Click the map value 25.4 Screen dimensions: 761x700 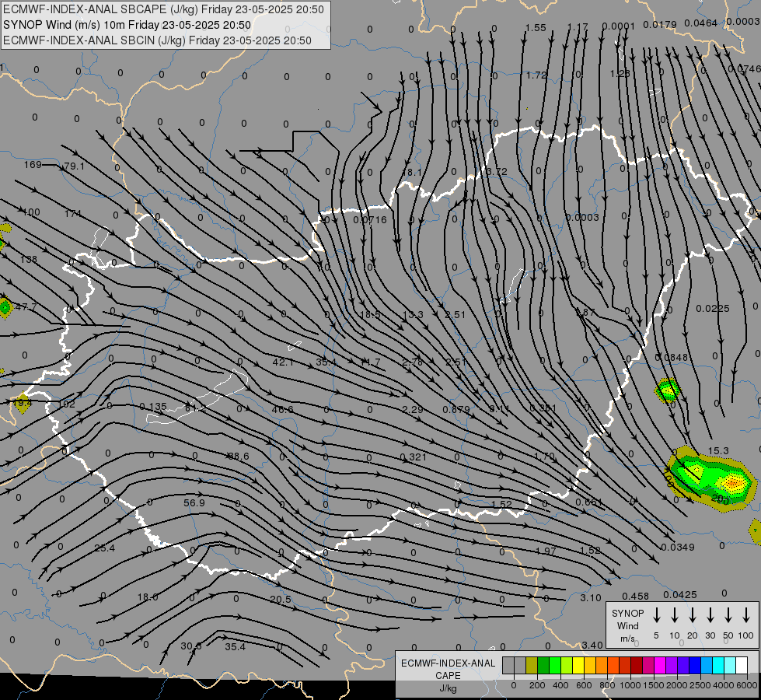tap(104, 548)
